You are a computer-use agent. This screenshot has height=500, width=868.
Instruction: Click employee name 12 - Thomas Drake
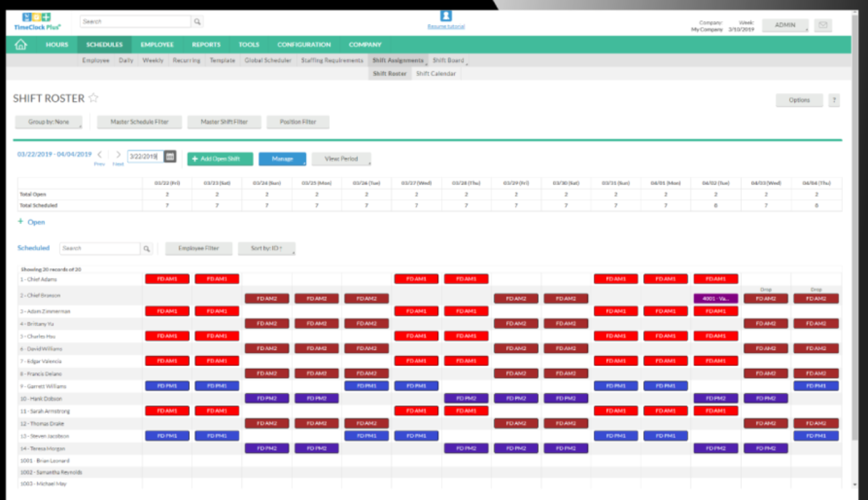tap(42, 424)
